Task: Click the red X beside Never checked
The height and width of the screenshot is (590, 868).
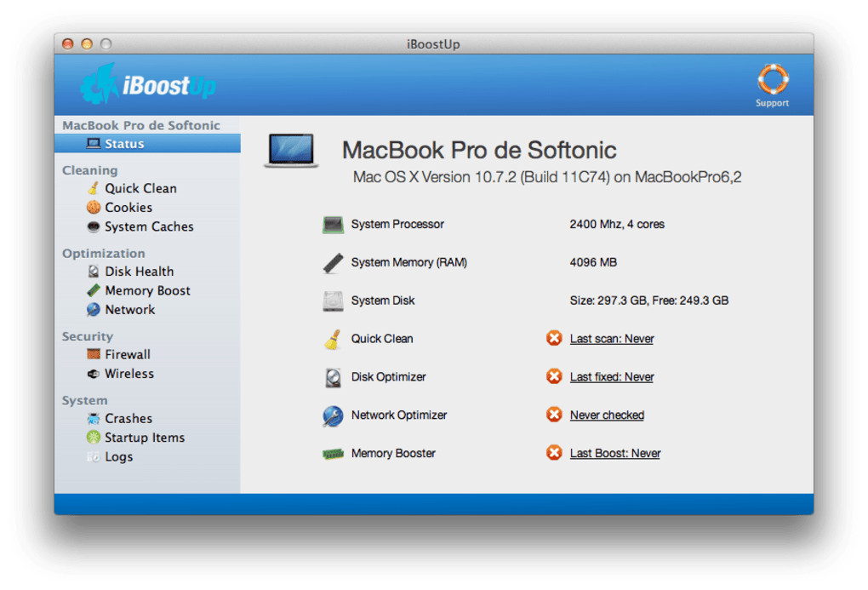Action: [554, 415]
